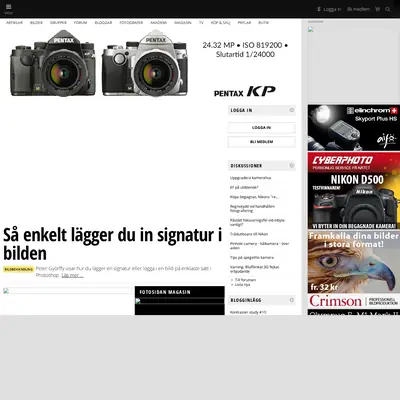This screenshot has height=400, width=400.
Task: Open the Trådutlösare till Nikon discussion
Action: tap(249, 234)
